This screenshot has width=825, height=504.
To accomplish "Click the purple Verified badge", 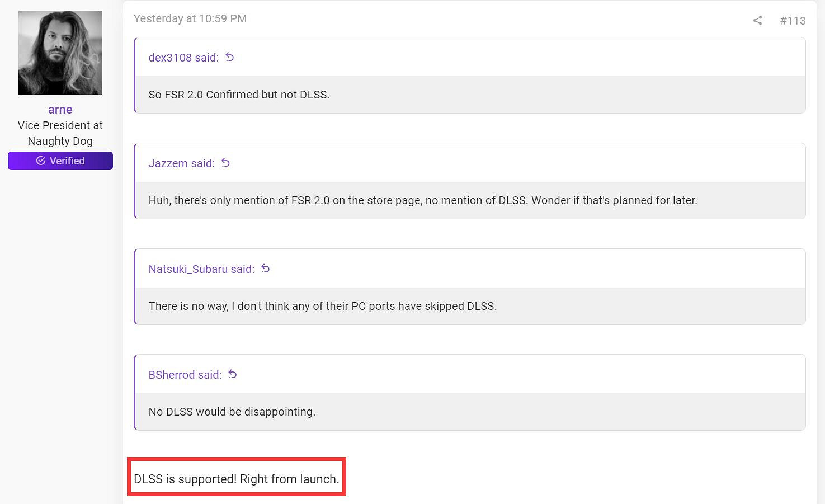I will pyautogui.click(x=60, y=161).
